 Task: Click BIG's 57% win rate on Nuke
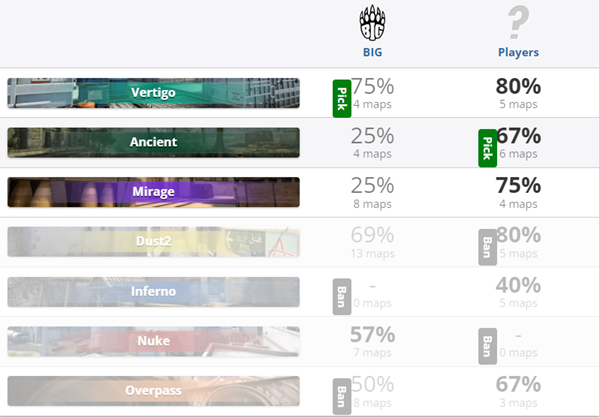pyautogui.click(x=372, y=335)
